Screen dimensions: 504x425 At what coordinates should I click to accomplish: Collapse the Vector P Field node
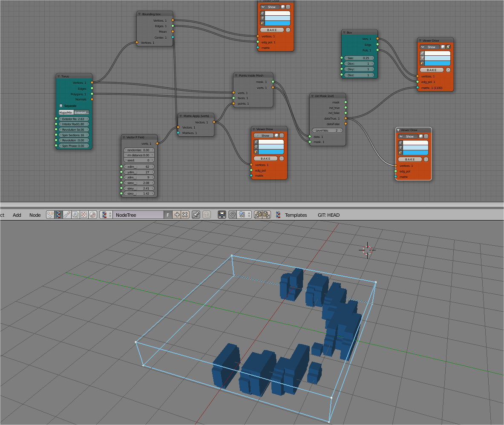(x=124, y=137)
